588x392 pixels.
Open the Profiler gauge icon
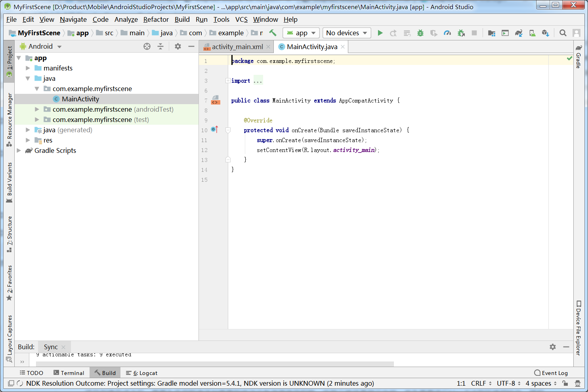447,33
